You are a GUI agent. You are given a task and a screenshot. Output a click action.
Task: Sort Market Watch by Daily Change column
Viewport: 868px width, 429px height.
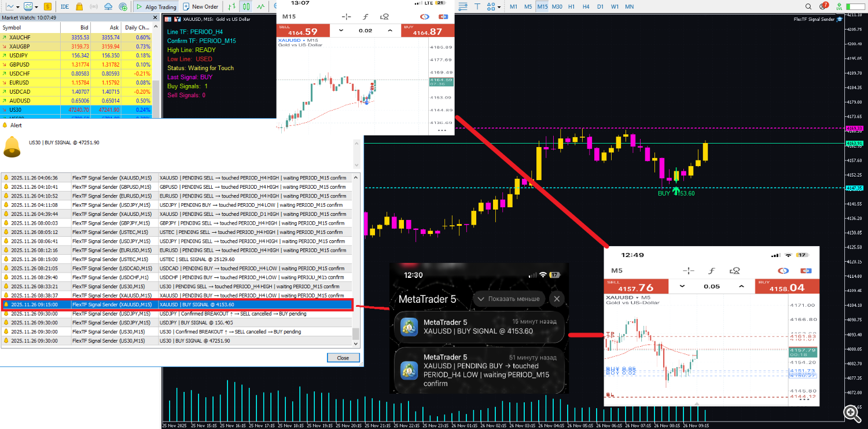pos(137,27)
